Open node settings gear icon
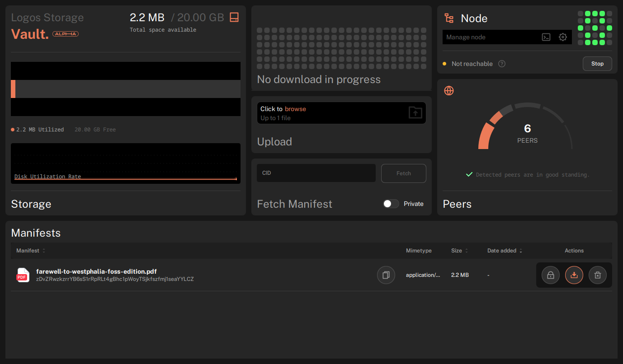 [x=563, y=37]
